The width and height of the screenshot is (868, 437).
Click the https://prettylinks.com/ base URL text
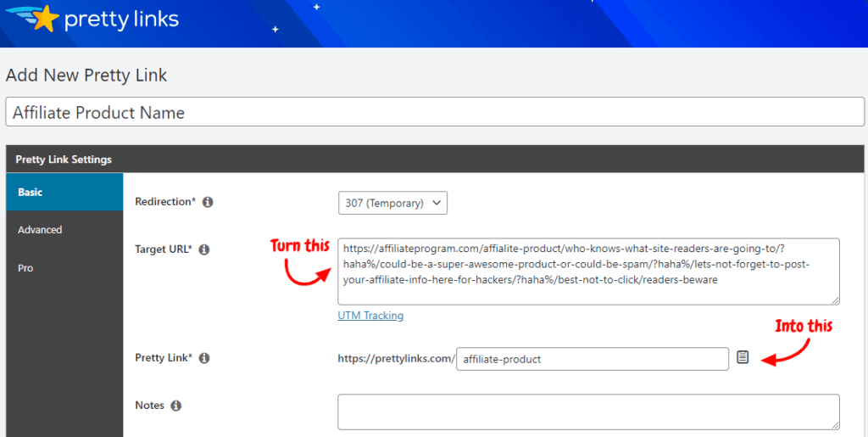pos(396,359)
